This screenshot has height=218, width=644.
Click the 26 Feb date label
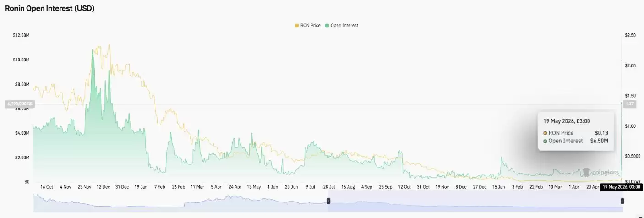(x=179, y=187)
